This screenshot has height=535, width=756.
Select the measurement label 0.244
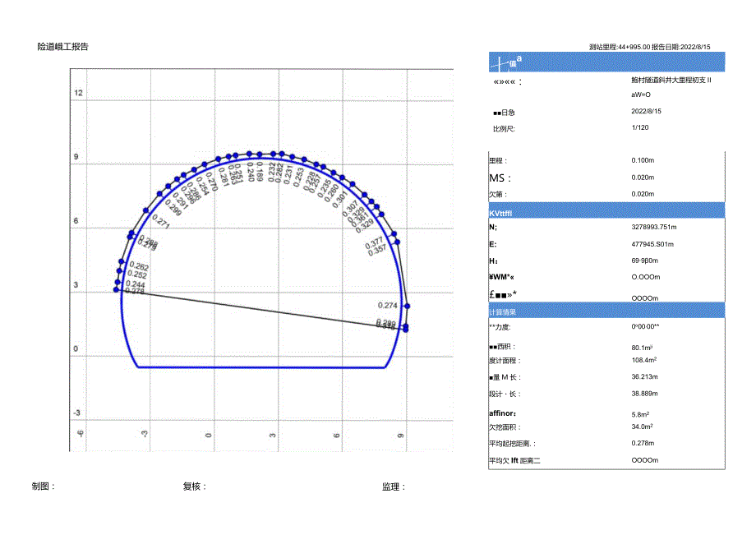[136, 284]
